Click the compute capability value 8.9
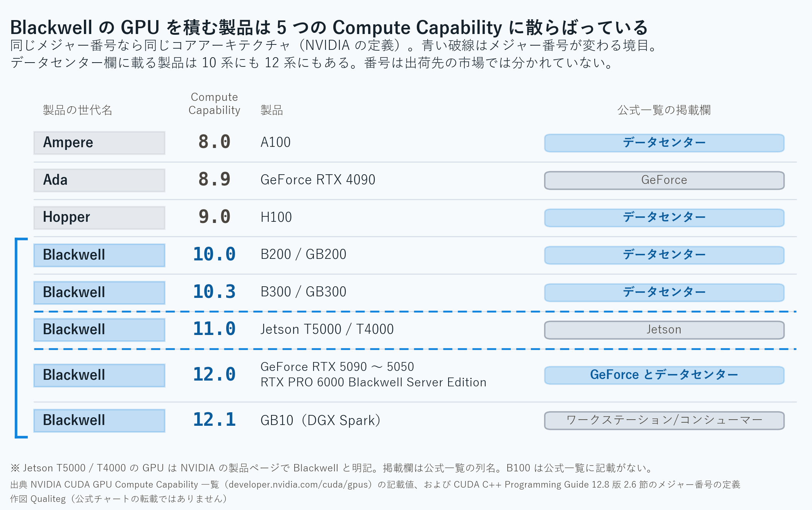Screen dimensions: 812x510 (x=215, y=179)
